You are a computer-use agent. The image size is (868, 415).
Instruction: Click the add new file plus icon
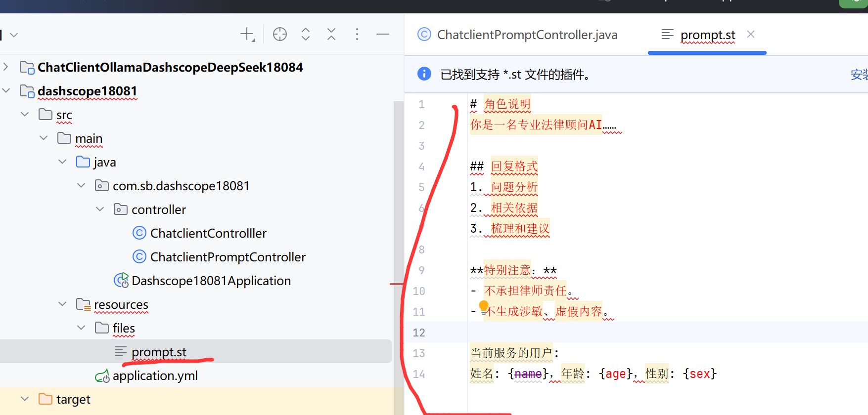(x=247, y=35)
